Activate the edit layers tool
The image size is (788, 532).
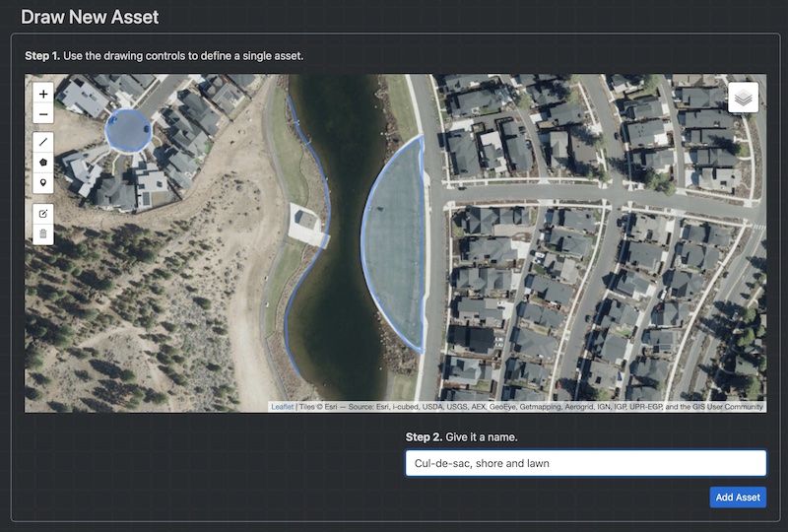pos(43,213)
